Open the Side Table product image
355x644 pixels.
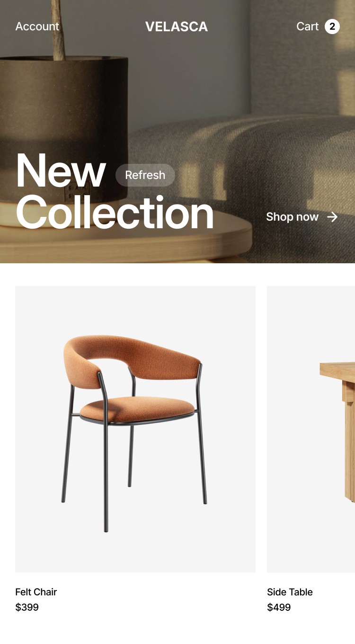point(311,429)
